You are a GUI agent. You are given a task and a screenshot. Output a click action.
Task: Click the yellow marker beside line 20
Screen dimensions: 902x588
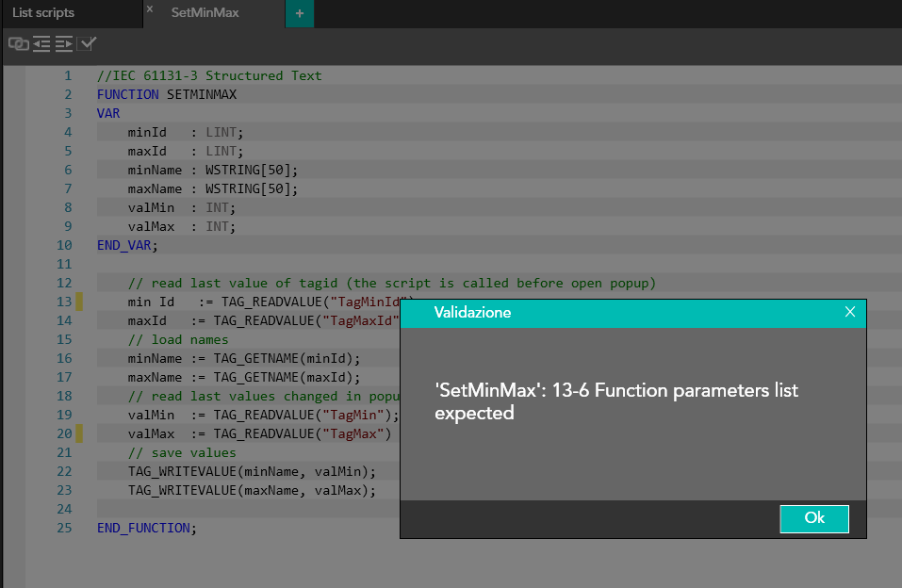point(79,433)
